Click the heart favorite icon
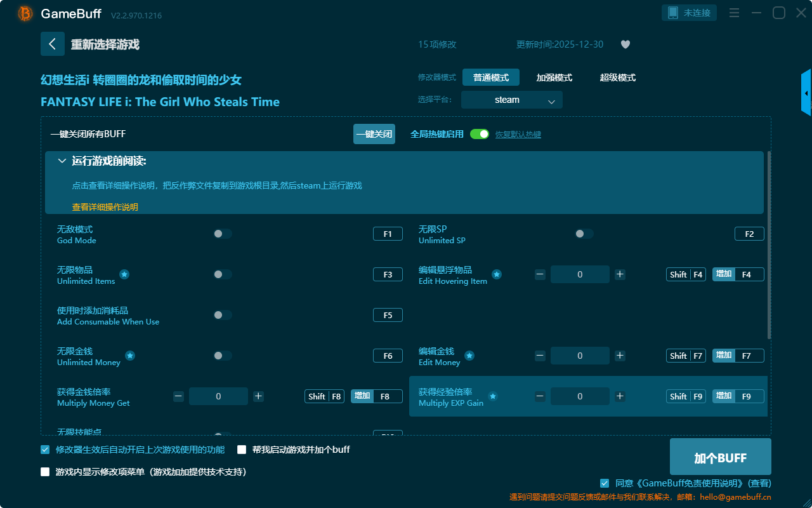Viewport: 812px width, 508px height. coord(625,44)
